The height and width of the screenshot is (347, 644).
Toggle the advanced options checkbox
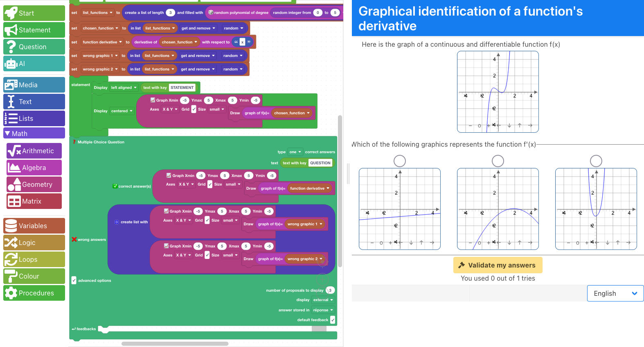coord(74,280)
